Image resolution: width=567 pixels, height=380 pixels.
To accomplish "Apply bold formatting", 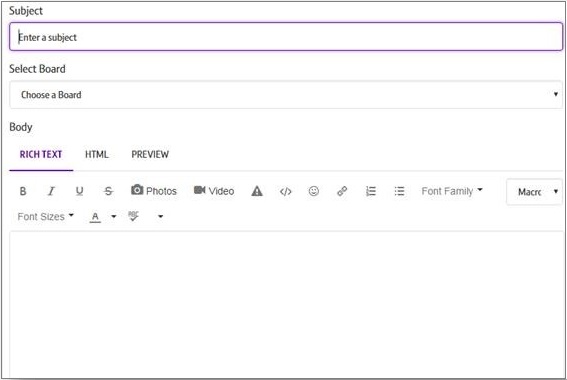I will 23,191.
